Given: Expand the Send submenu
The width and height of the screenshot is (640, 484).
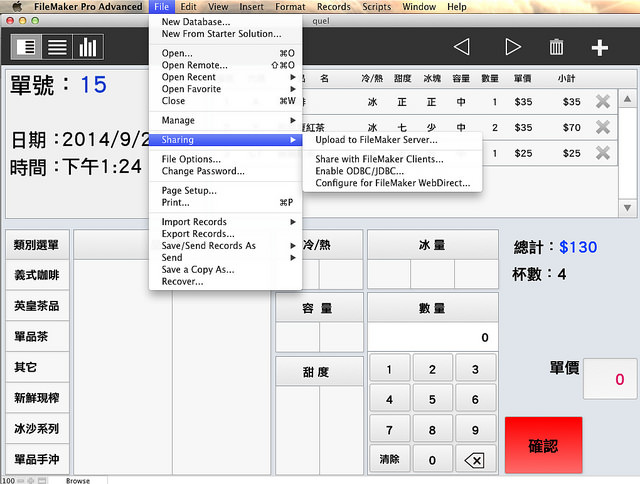Looking at the screenshot, I should (x=225, y=258).
